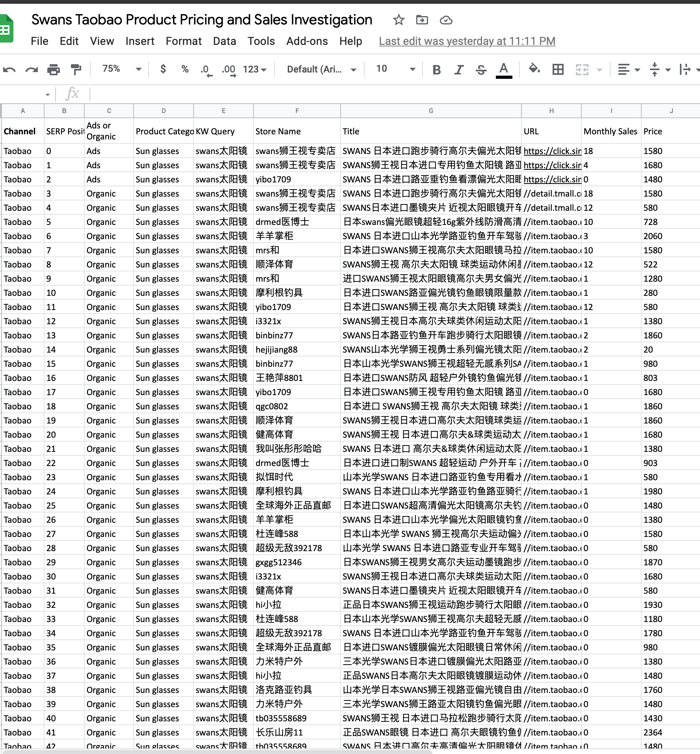Open vertical align dropdown

660,70
